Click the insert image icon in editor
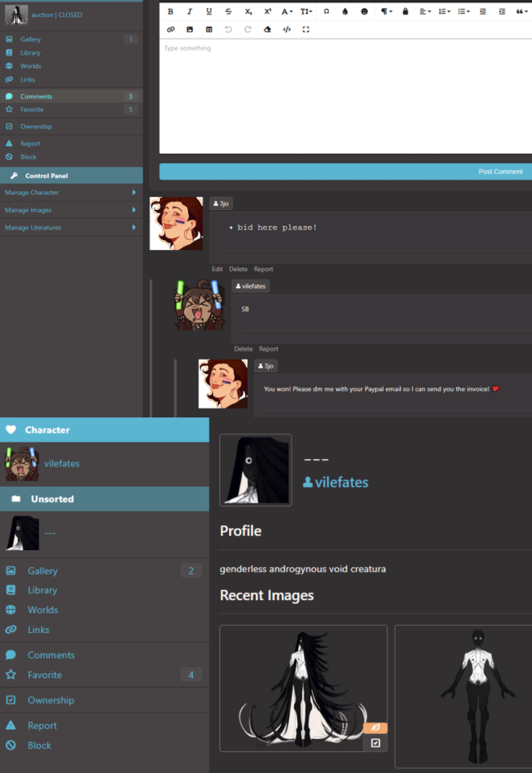This screenshot has width=532, height=773. click(189, 29)
